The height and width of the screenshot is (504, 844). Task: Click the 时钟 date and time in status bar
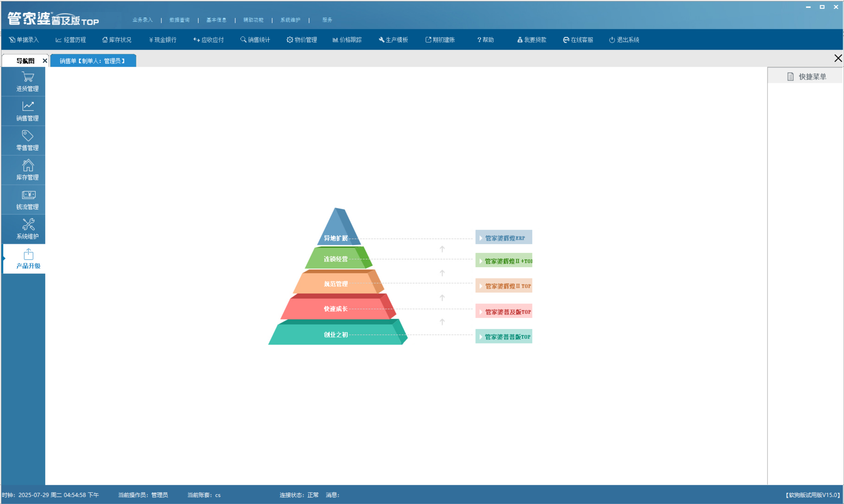click(50, 495)
